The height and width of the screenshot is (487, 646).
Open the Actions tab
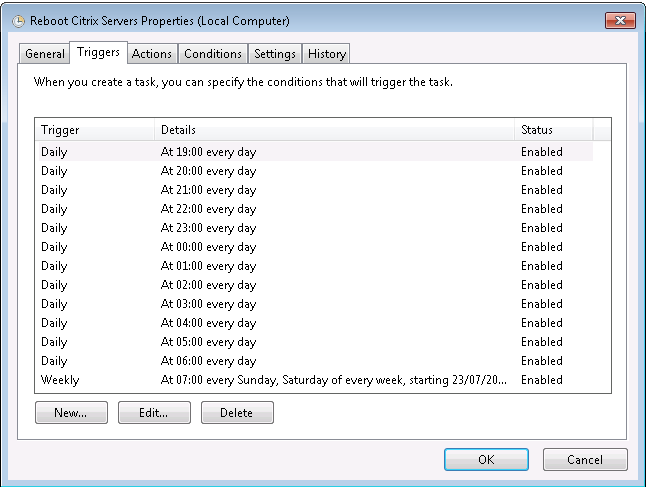click(152, 54)
